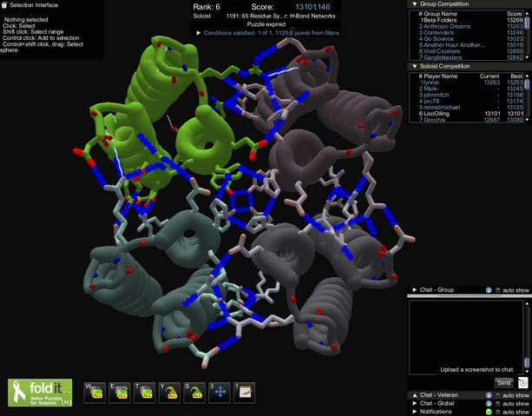
Task: Click the Soloist Competition scroll up arrow
Action: point(527,76)
